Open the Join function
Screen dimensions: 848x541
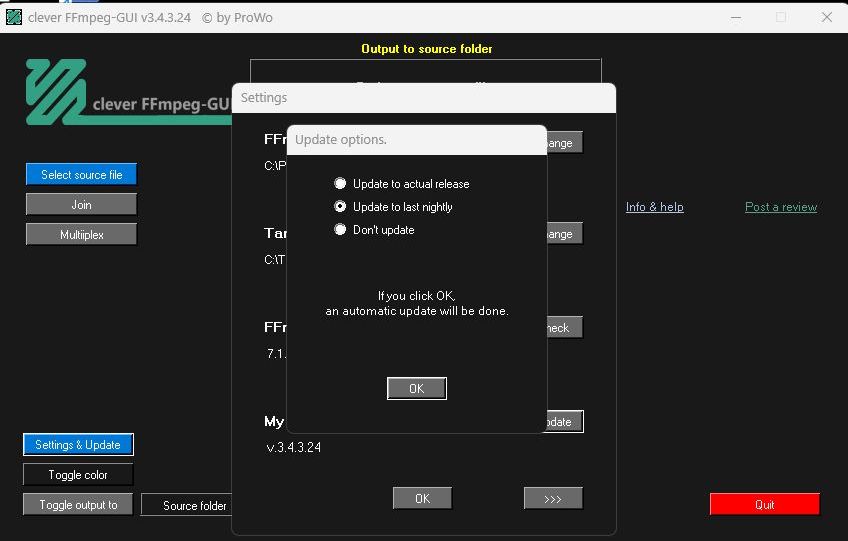pos(81,204)
